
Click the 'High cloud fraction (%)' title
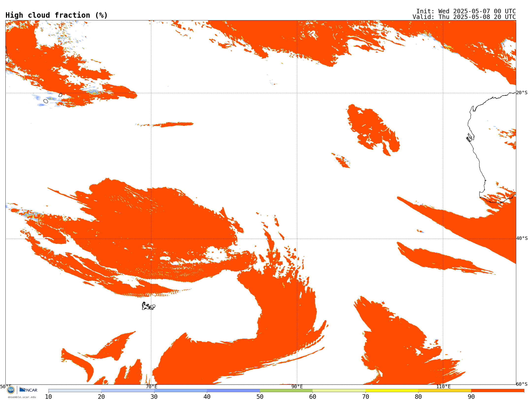[57, 15]
